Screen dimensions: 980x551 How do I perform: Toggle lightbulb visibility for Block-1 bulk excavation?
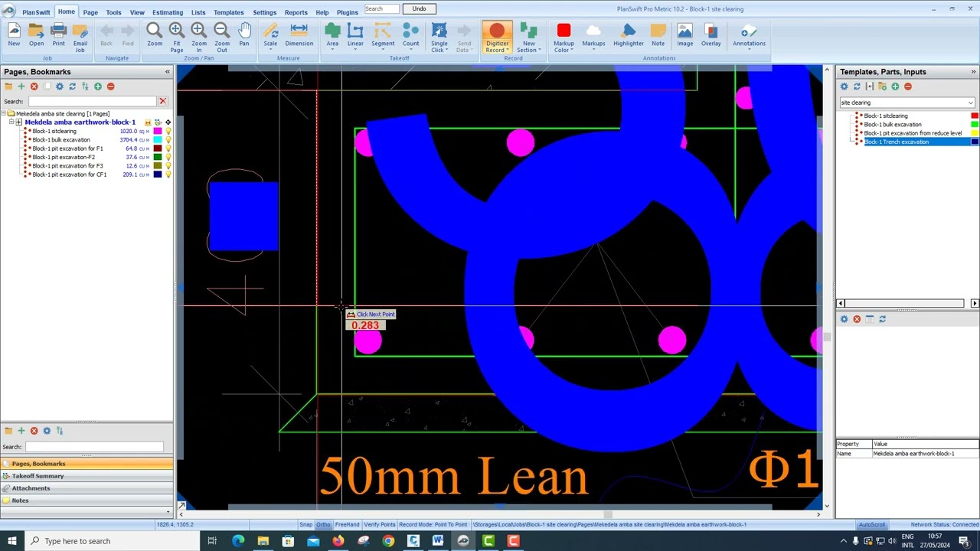(x=168, y=140)
